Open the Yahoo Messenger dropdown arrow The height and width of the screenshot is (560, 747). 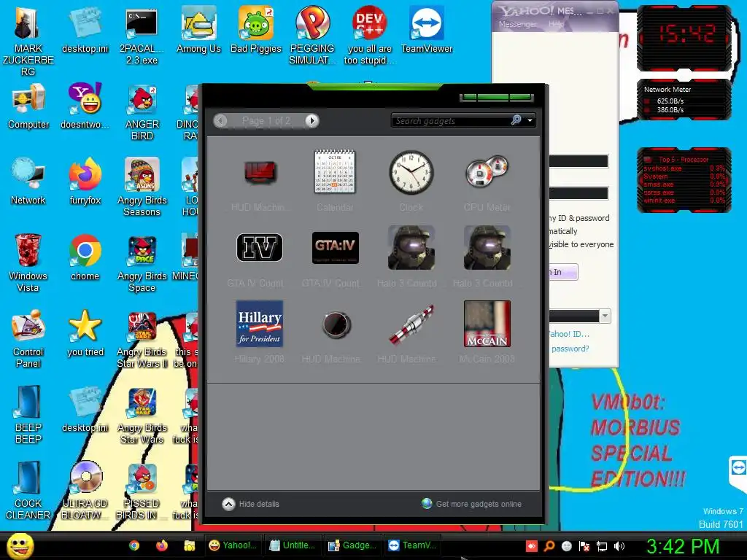[605, 316]
